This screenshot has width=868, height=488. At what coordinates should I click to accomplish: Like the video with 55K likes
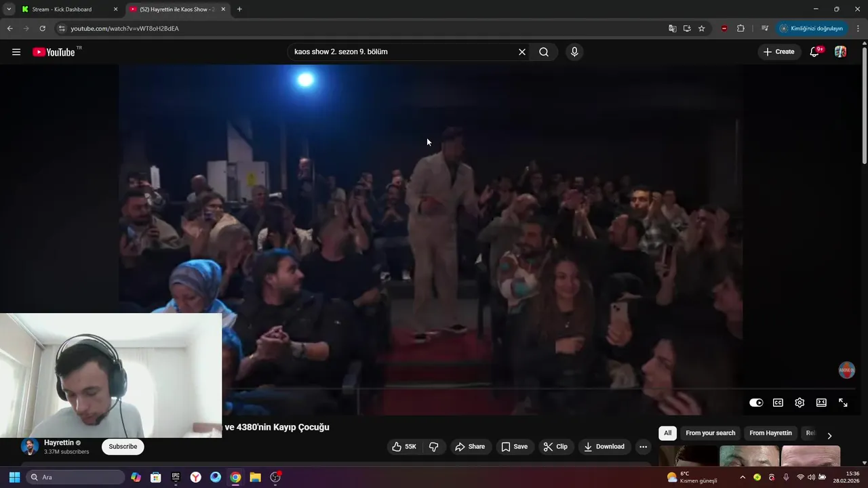point(404,447)
